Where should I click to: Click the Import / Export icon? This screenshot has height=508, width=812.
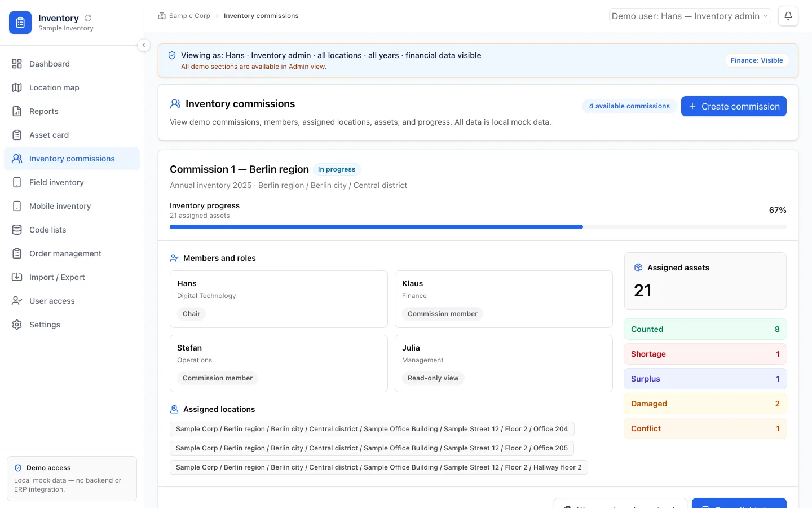coord(17,277)
